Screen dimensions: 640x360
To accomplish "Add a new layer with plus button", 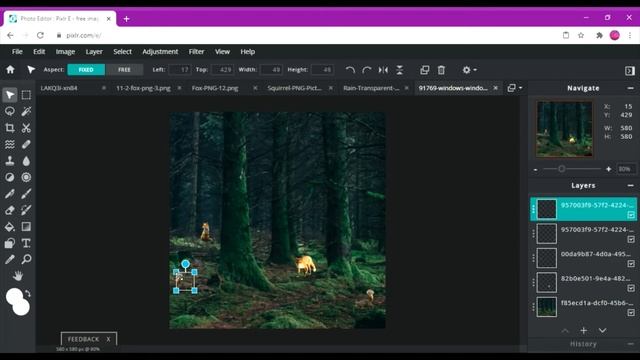I will point(584,330).
